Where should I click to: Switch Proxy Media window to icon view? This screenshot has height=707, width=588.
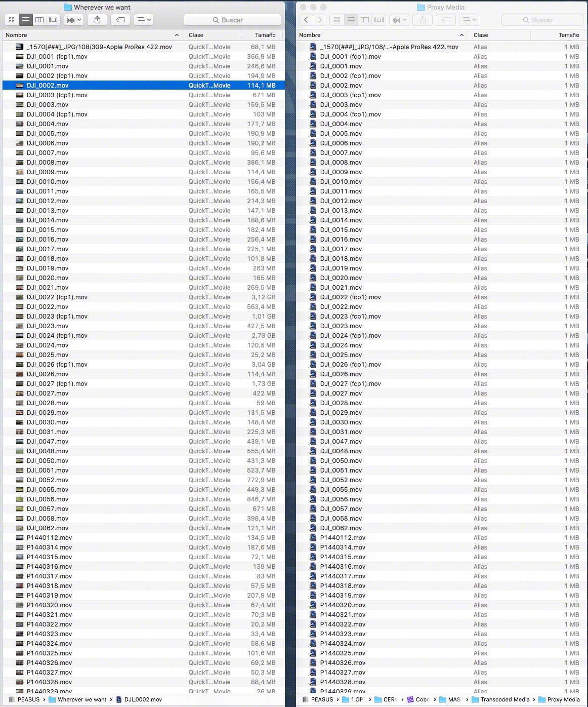337,20
